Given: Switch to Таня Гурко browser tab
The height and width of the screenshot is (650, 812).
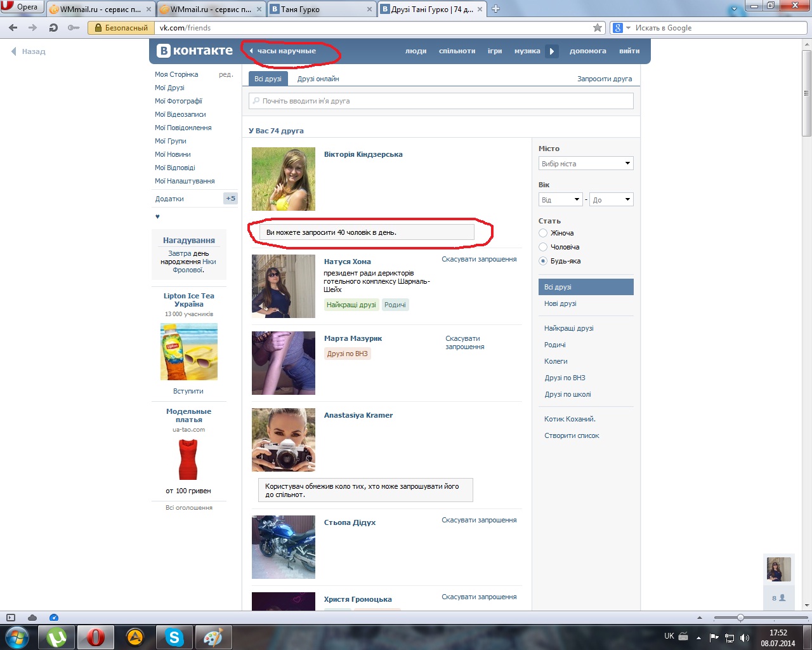Looking at the screenshot, I should coord(322,9).
